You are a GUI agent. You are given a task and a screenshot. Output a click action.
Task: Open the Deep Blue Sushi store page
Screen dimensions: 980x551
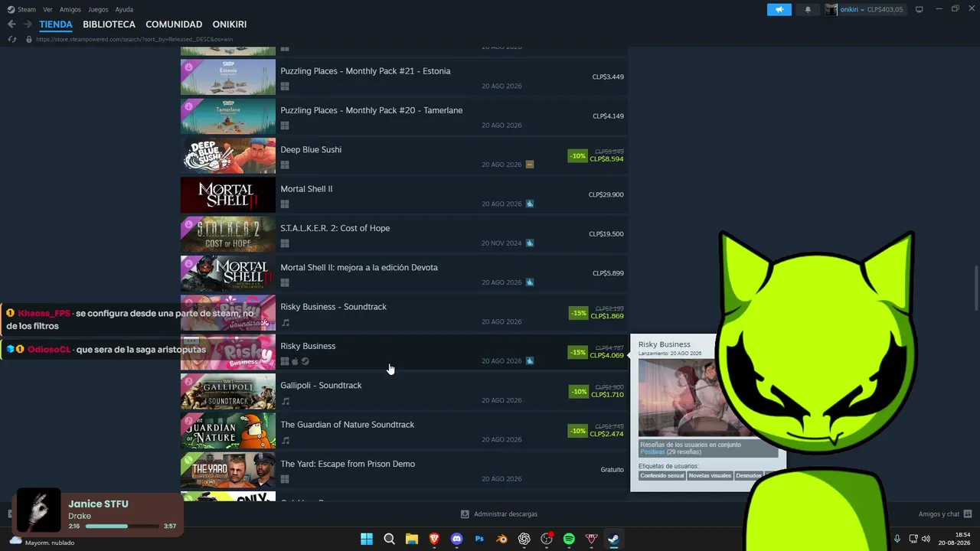tap(404, 156)
